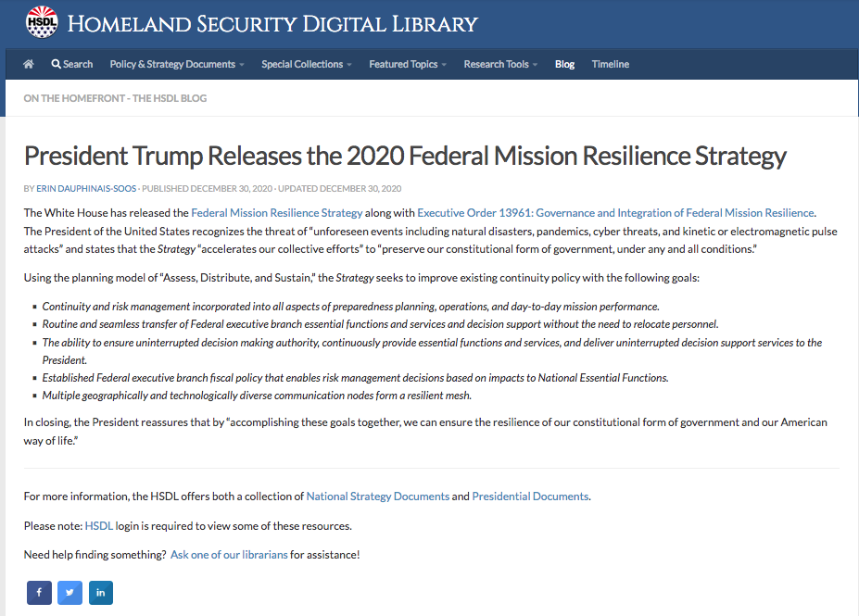Screen dimensions: 859x616
Task: Open the Presidential Documents collection
Action: tap(530, 496)
